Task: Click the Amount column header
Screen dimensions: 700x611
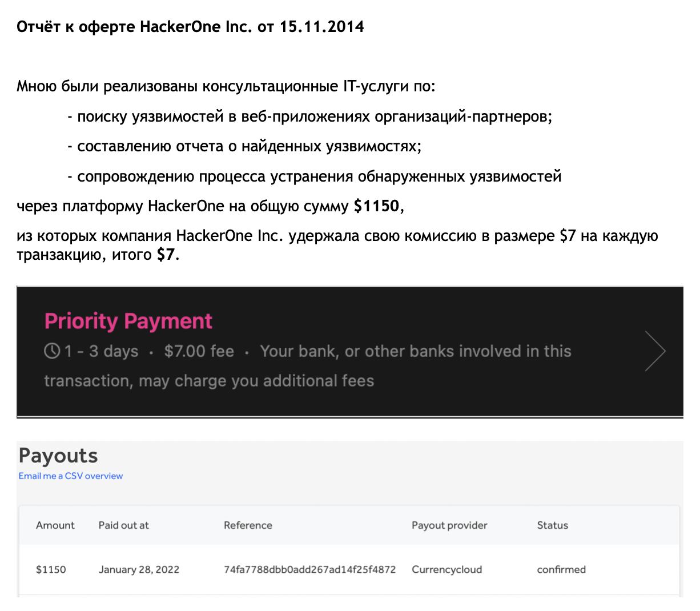Action: point(55,525)
